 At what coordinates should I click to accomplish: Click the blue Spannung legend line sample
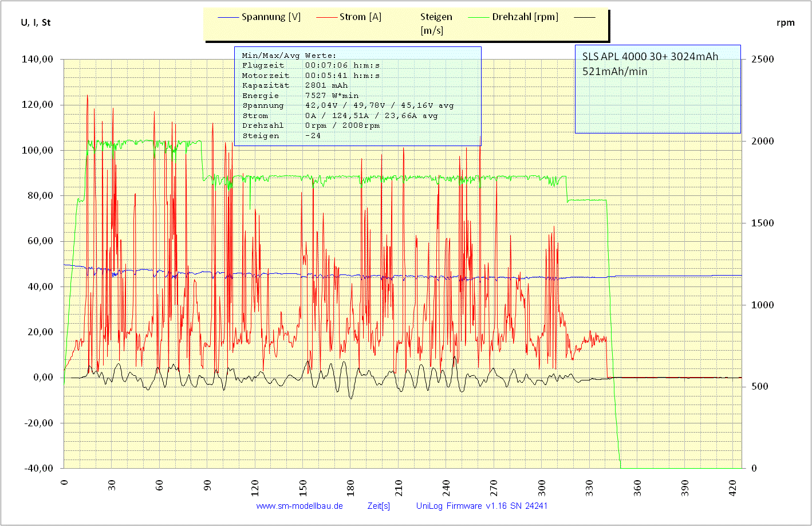tap(228, 17)
